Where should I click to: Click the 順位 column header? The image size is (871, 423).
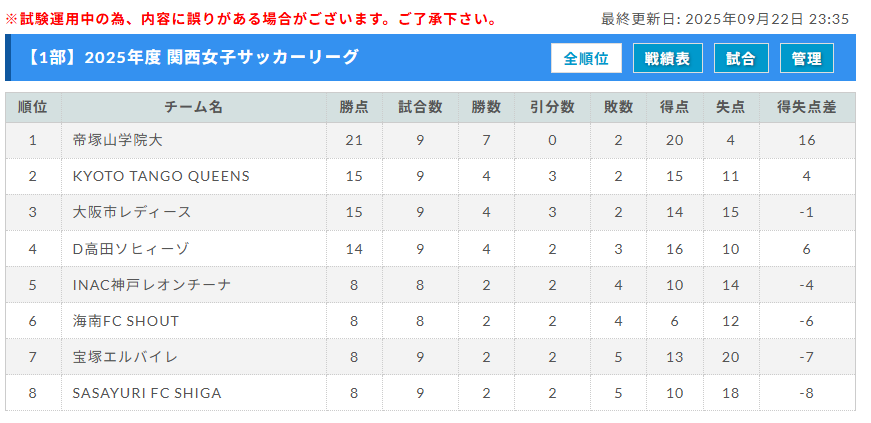32,107
